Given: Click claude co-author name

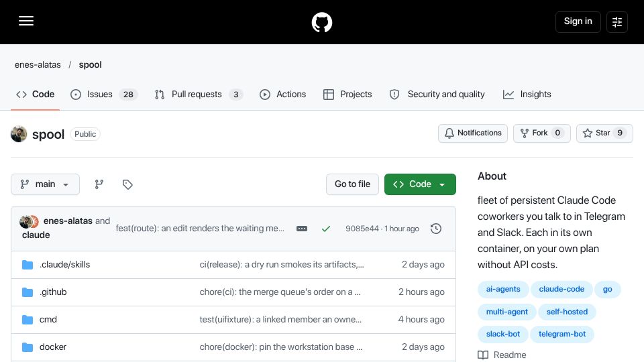Looking at the screenshot, I should [x=36, y=235].
